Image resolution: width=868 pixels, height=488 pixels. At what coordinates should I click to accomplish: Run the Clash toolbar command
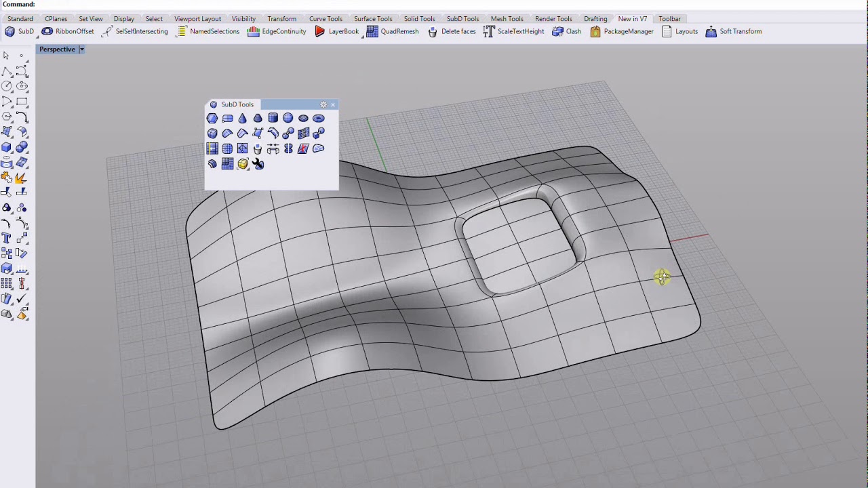(x=566, y=32)
